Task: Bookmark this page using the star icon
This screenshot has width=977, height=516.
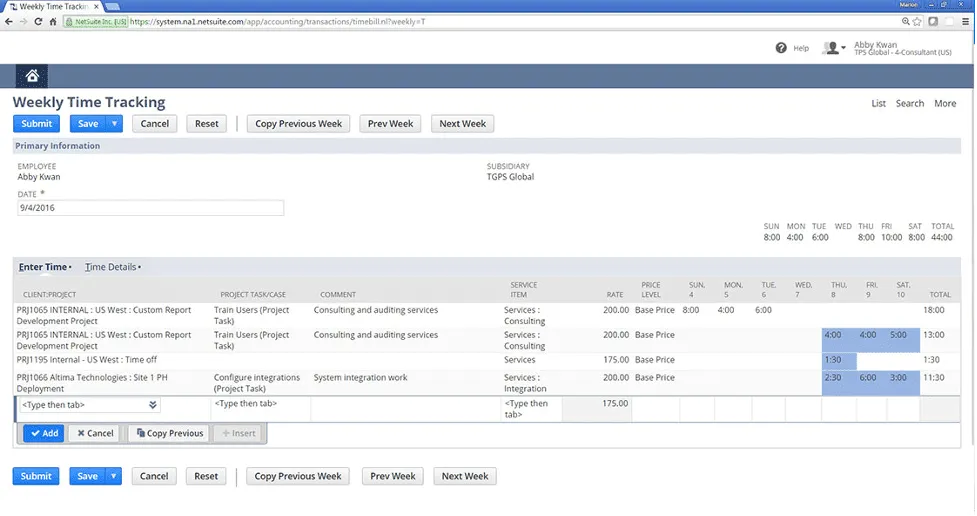Action: (x=918, y=21)
